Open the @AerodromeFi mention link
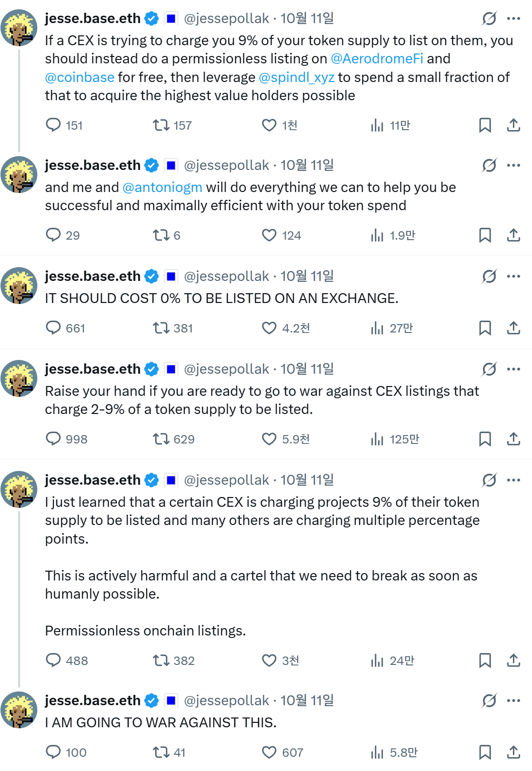 377,59
